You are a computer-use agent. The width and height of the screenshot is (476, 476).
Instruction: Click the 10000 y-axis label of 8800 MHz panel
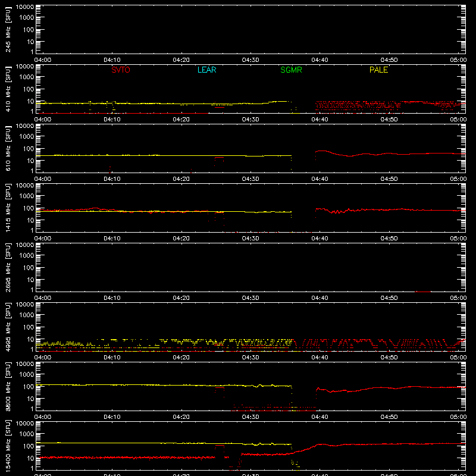25,364
